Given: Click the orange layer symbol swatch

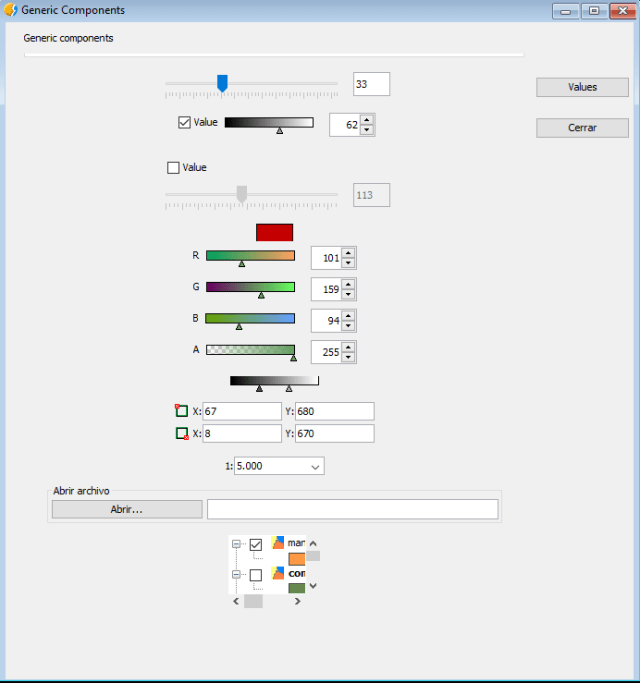Looking at the screenshot, I should [x=297, y=559].
